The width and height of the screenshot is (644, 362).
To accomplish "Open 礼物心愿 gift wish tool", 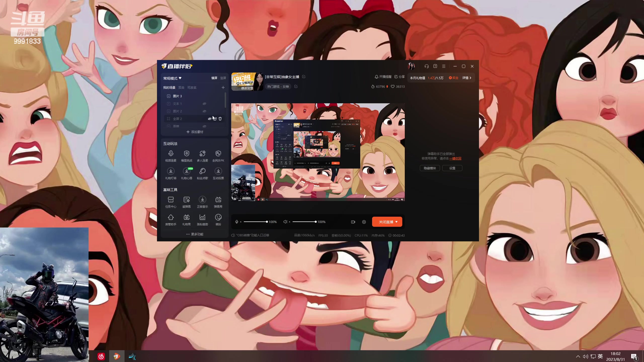I will [186, 173].
